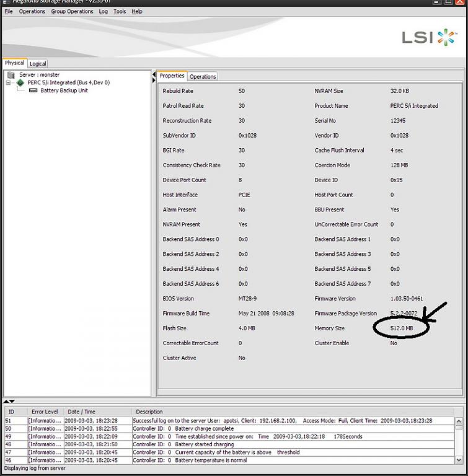Select log entry 50 Battery charge complete
Image resolution: width=468 pixels, height=476 pixels.
coord(229,429)
